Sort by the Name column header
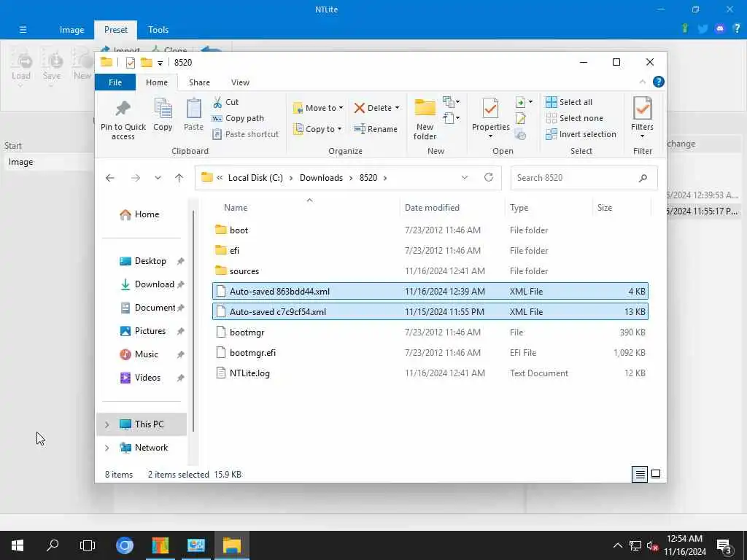 click(236, 208)
